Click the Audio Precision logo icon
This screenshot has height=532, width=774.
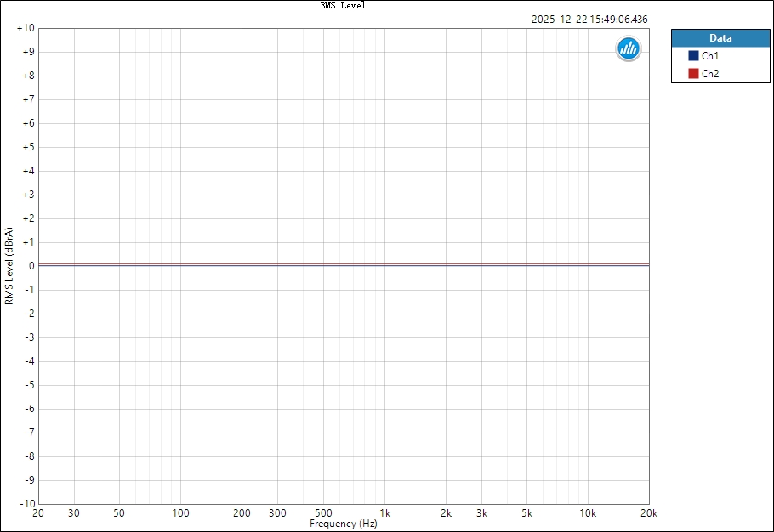click(628, 49)
